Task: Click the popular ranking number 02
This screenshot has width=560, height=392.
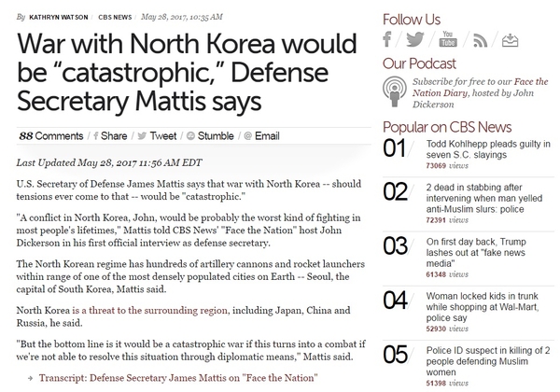Action: click(395, 191)
